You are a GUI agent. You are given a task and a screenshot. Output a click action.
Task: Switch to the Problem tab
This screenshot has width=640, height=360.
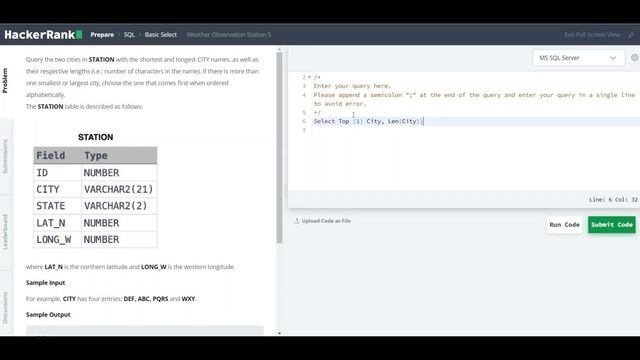coord(5,80)
